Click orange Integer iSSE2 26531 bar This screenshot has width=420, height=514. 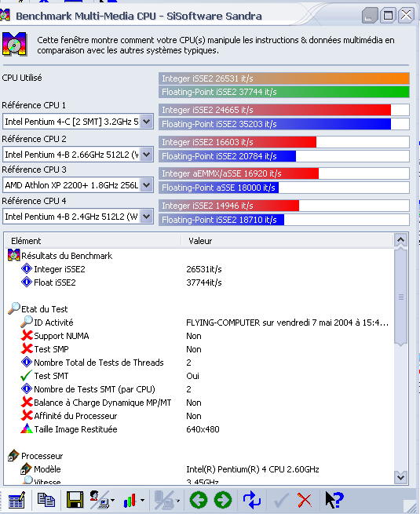tap(284, 78)
